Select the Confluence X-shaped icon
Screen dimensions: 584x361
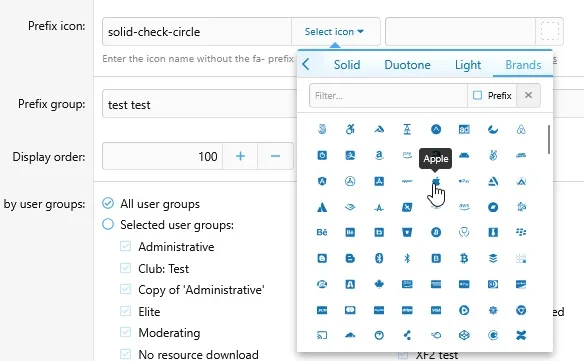[521, 335]
